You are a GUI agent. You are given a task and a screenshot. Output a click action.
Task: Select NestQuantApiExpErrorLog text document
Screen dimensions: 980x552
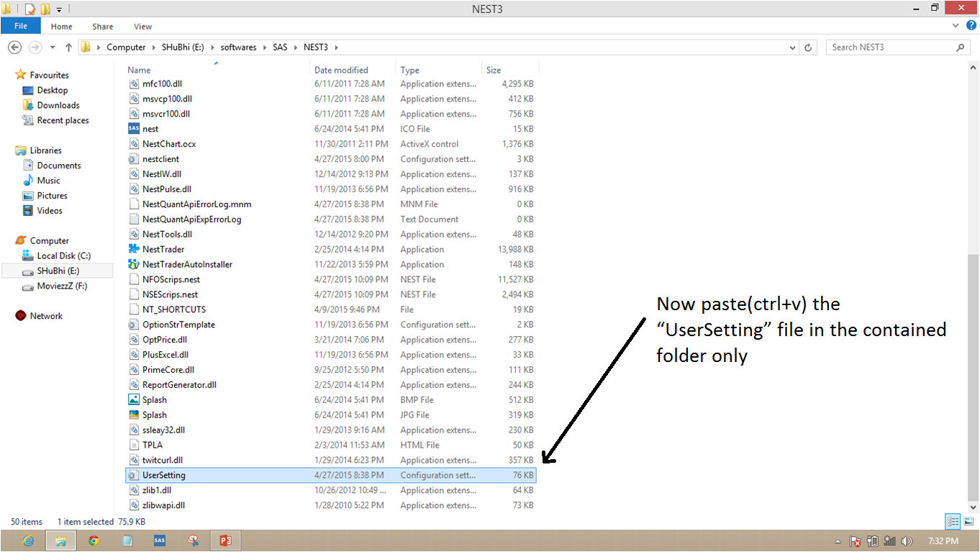coord(191,220)
